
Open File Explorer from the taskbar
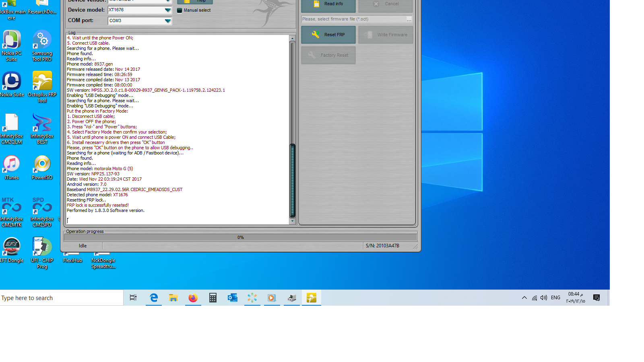point(173,298)
